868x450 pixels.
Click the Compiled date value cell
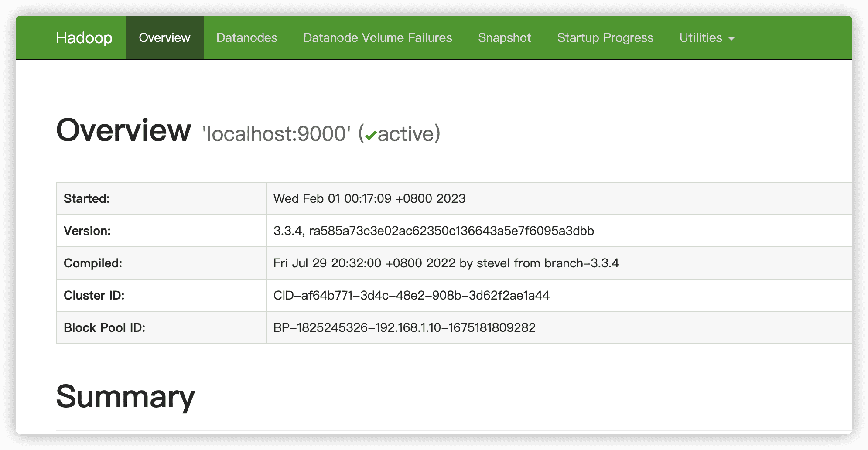(559, 263)
